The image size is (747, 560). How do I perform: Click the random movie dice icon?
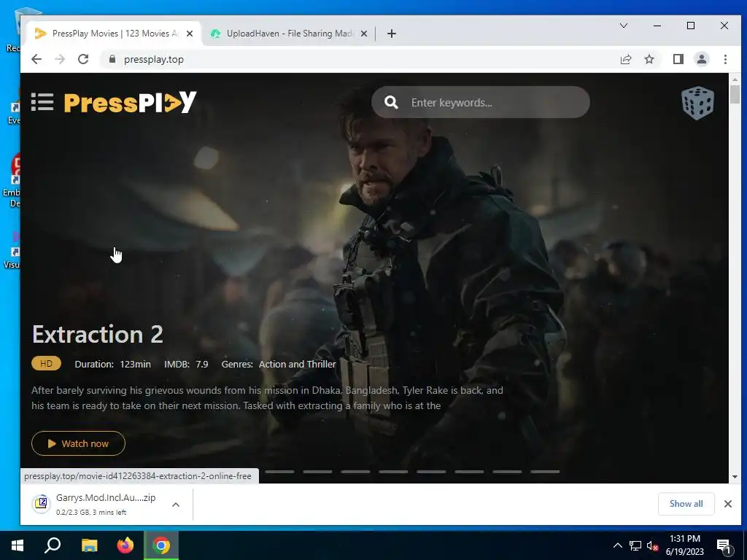pyautogui.click(x=697, y=102)
